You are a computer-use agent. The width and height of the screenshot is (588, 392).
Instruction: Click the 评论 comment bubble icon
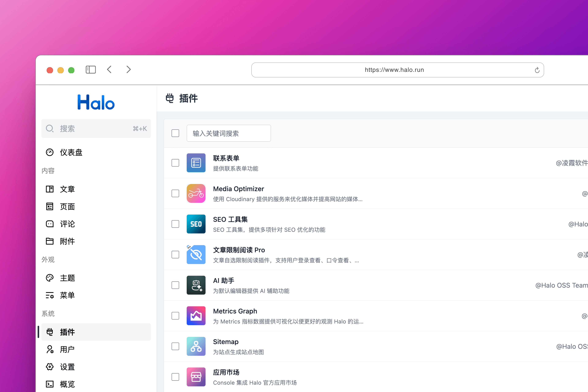(50, 224)
